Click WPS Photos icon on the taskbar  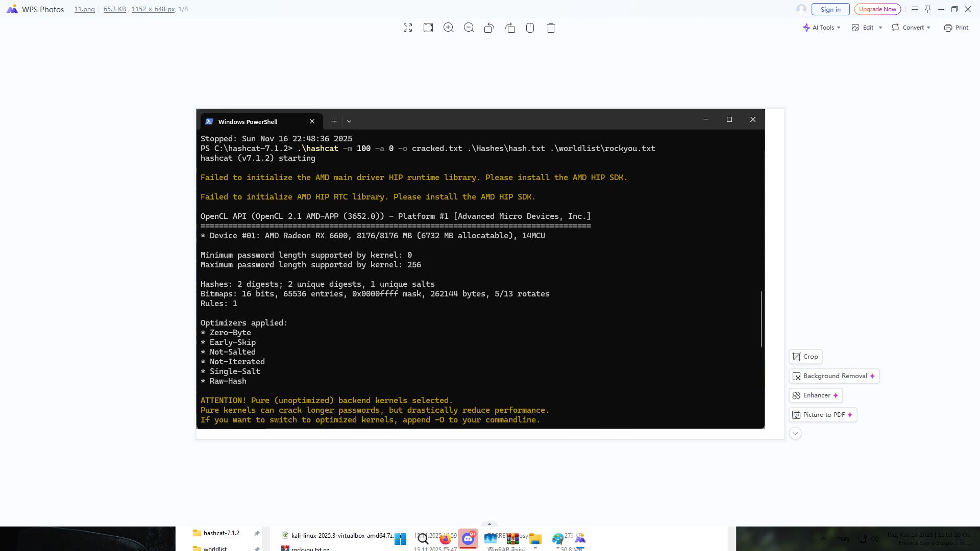click(x=580, y=539)
